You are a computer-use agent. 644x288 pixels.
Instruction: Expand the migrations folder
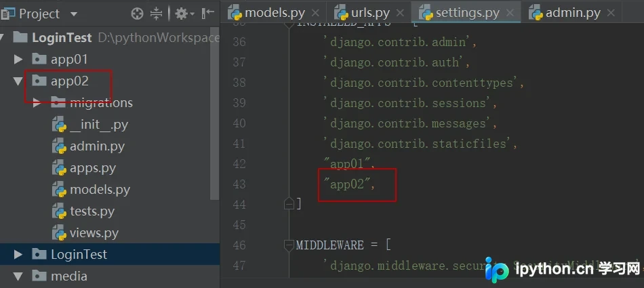click(37, 103)
